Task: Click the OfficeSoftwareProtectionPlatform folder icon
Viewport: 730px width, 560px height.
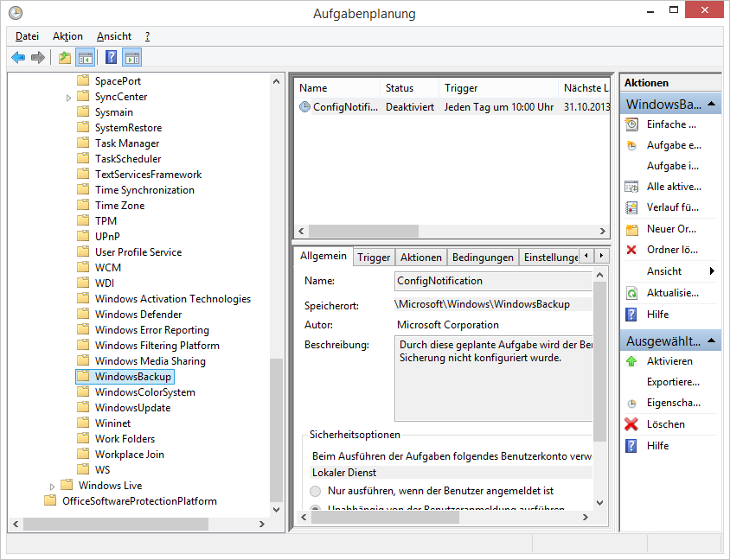Action: point(50,500)
